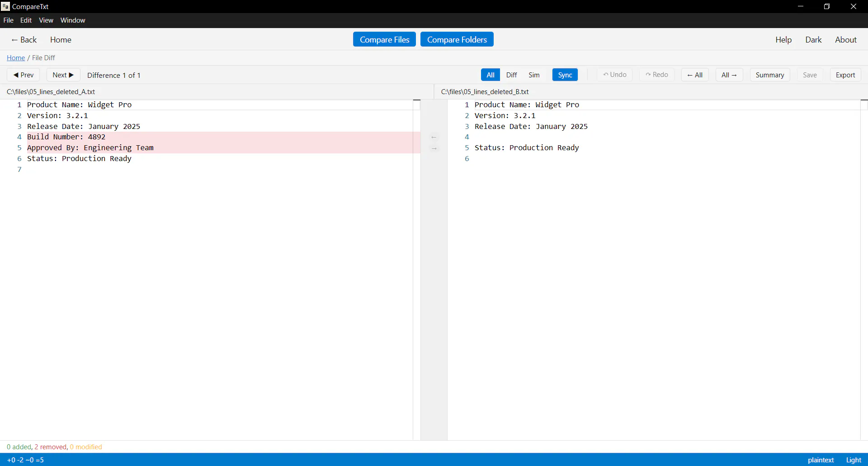Open the View menu
The image size is (868, 466).
[46, 20]
